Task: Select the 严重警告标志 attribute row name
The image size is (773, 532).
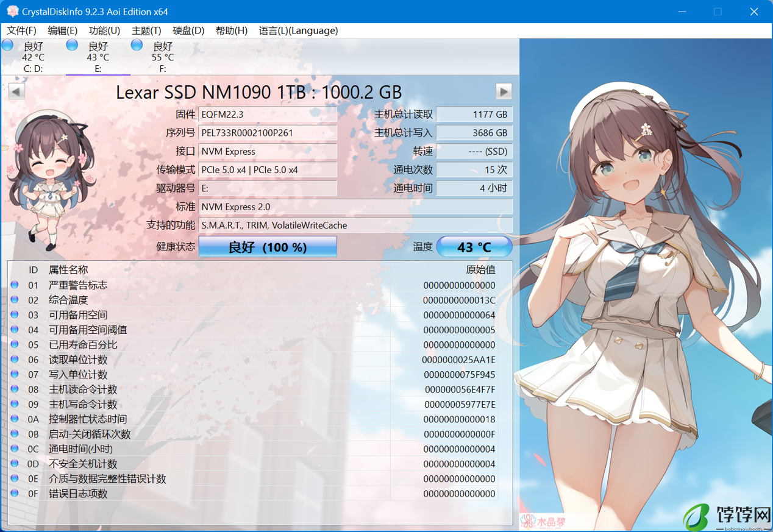Action: 78,285
